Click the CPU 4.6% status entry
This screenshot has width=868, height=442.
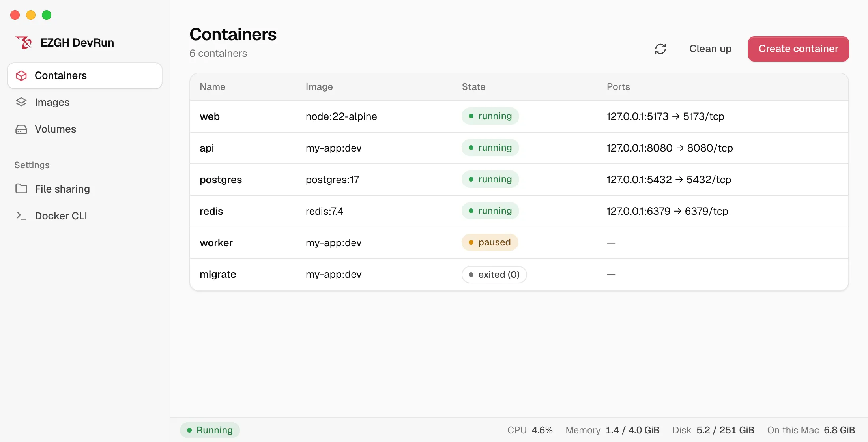point(530,430)
